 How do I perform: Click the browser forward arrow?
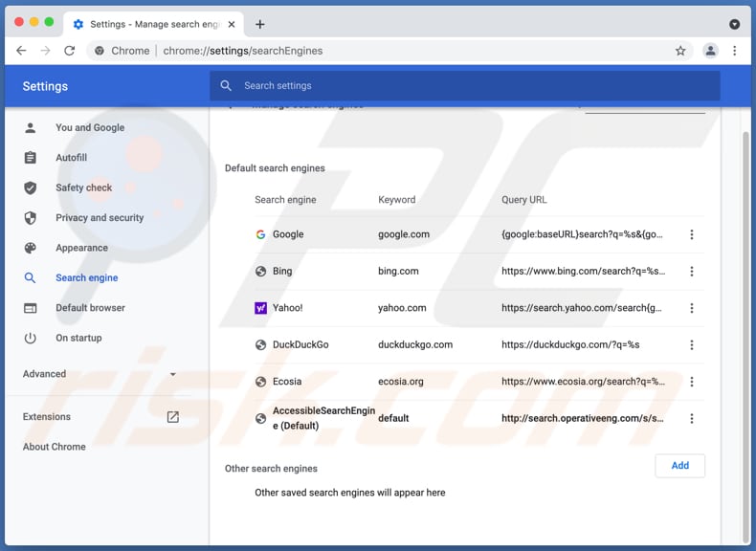click(45, 51)
